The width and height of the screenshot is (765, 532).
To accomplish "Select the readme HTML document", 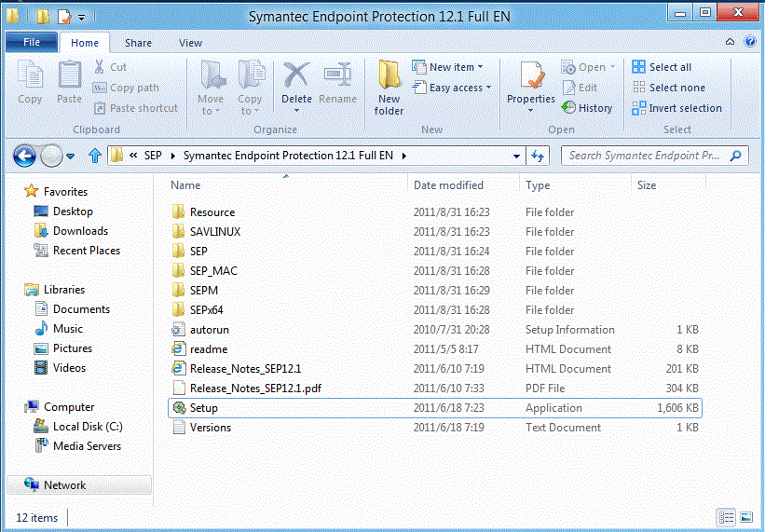I will (434, 349).
